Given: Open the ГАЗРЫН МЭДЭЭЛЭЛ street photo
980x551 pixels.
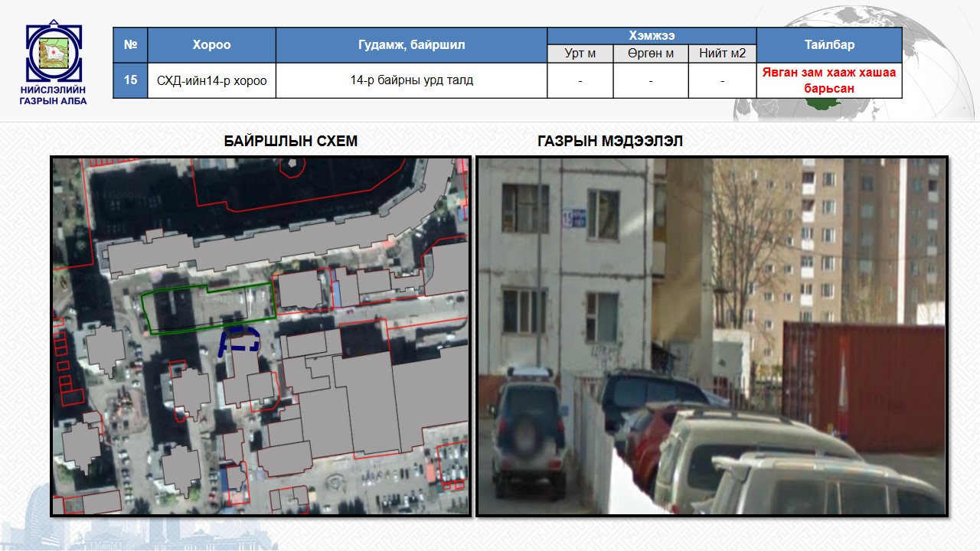Looking at the screenshot, I should click(712, 337).
